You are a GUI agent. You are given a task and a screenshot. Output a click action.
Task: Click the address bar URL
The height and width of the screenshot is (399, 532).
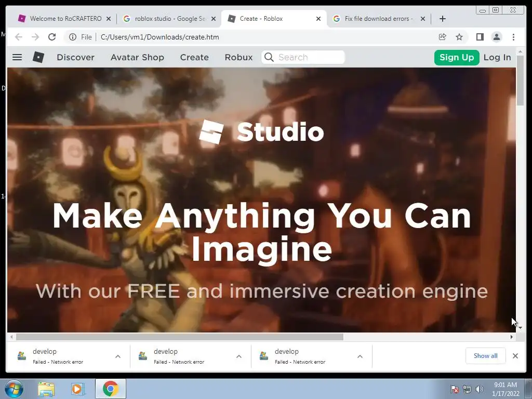[x=160, y=37]
